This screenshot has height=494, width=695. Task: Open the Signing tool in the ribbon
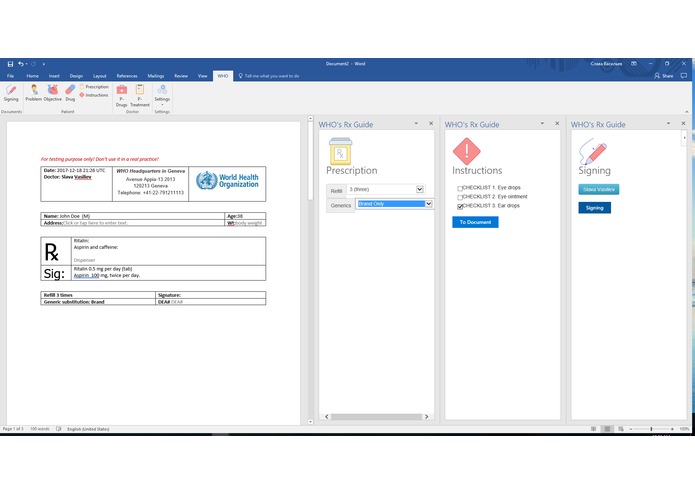11,93
